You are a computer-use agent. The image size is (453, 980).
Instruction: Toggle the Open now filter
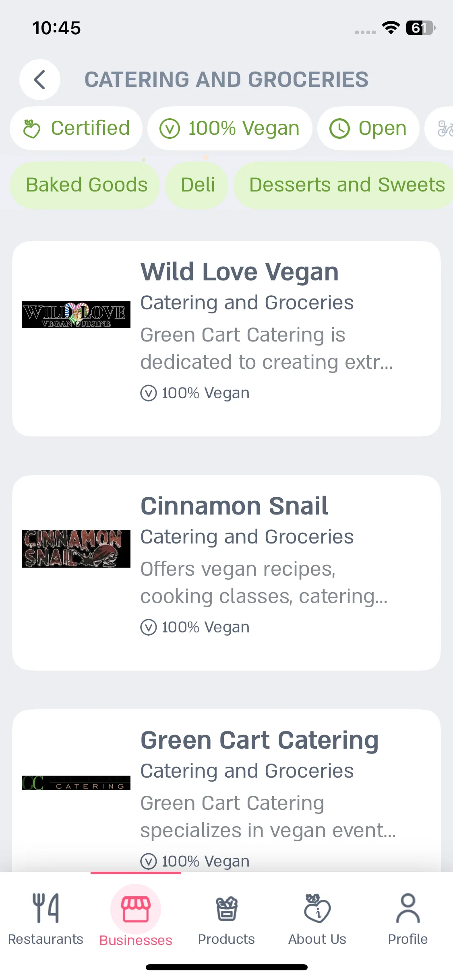click(x=368, y=129)
